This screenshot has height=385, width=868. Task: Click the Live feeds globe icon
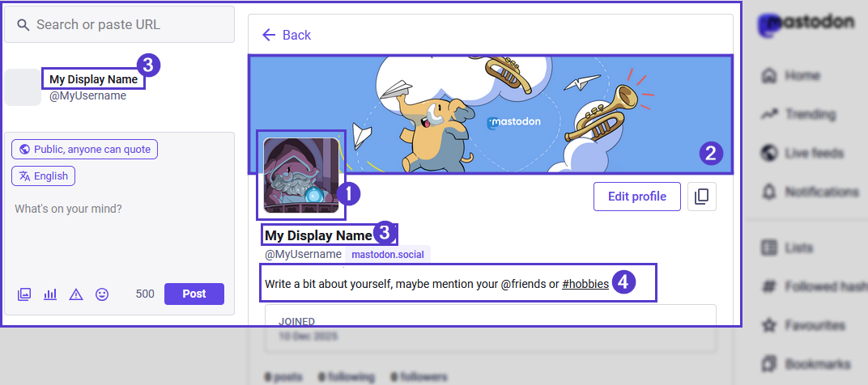[x=768, y=153]
